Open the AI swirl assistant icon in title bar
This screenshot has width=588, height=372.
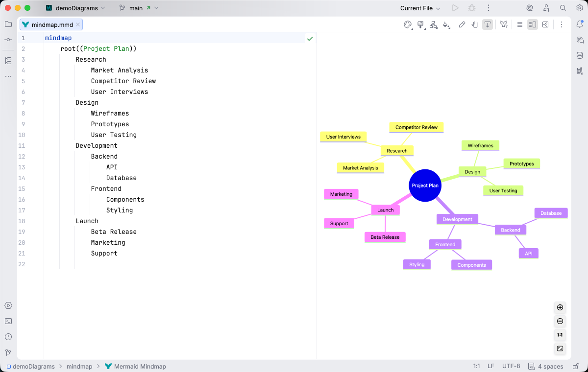pyautogui.click(x=530, y=8)
